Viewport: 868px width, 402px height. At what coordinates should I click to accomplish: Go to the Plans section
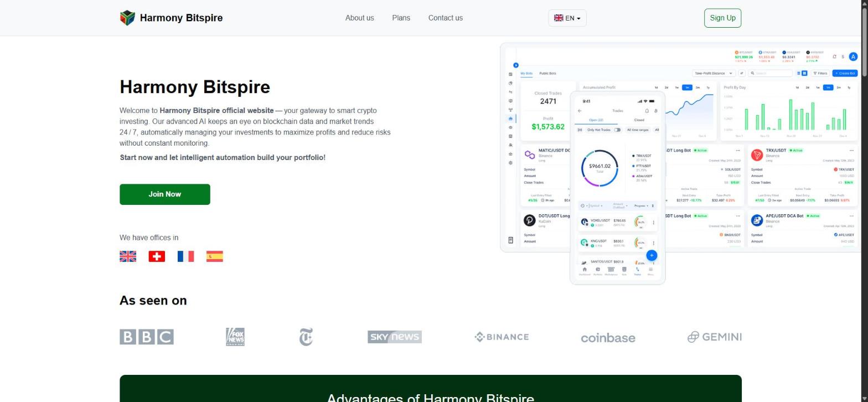[x=401, y=18]
